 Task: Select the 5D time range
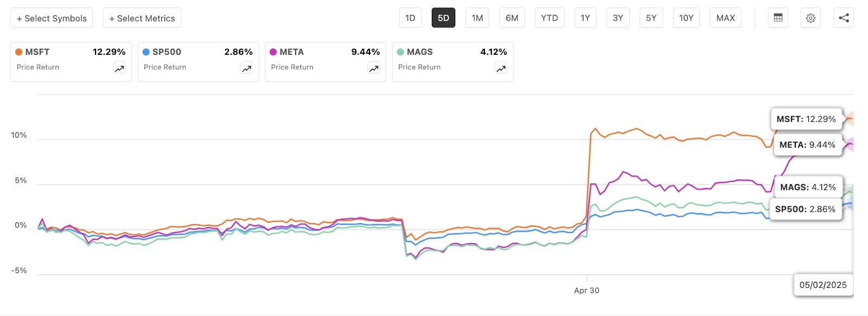[443, 18]
